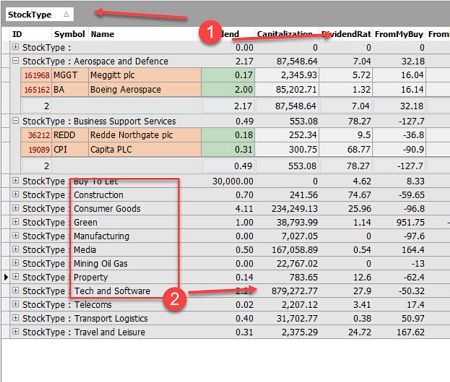Select ID cell 36212
This screenshot has width=450, height=382.
tap(36, 135)
